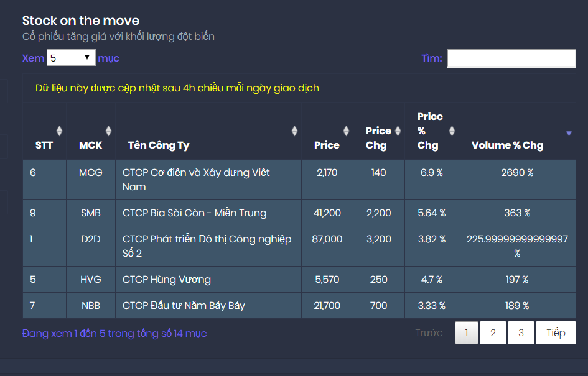The image size is (588, 376).
Task: Sort by MCK column sort icon
Action: (108, 131)
